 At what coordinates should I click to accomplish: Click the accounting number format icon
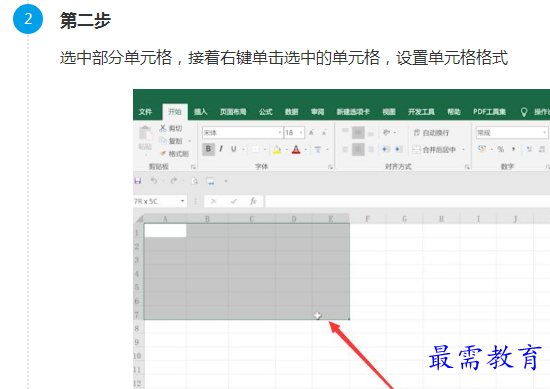(x=482, y=149)
